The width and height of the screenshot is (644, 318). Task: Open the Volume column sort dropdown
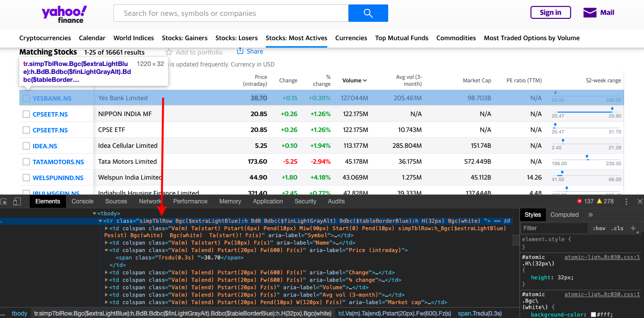[x=365, y=80]
